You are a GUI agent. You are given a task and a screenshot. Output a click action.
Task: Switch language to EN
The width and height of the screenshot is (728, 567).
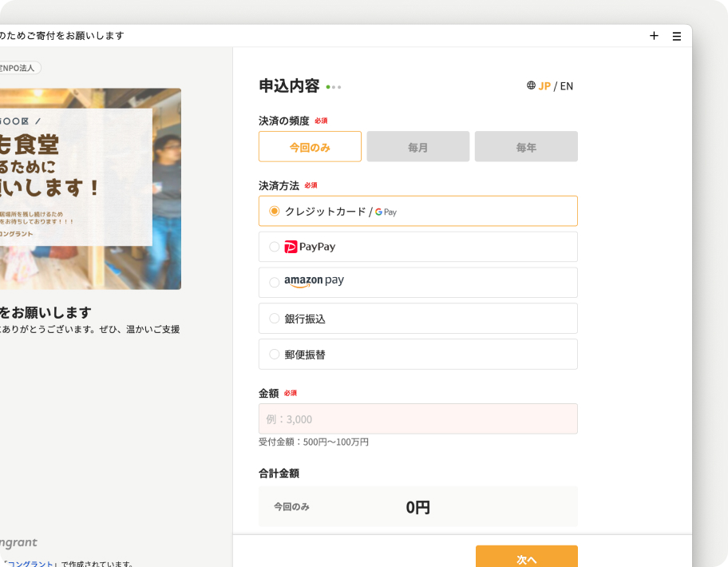(567, 86)
